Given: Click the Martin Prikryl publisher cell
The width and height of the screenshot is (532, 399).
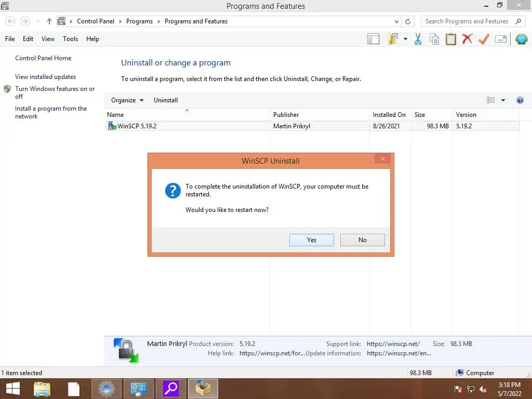Looking at the screenshot, I should point(292,126).
